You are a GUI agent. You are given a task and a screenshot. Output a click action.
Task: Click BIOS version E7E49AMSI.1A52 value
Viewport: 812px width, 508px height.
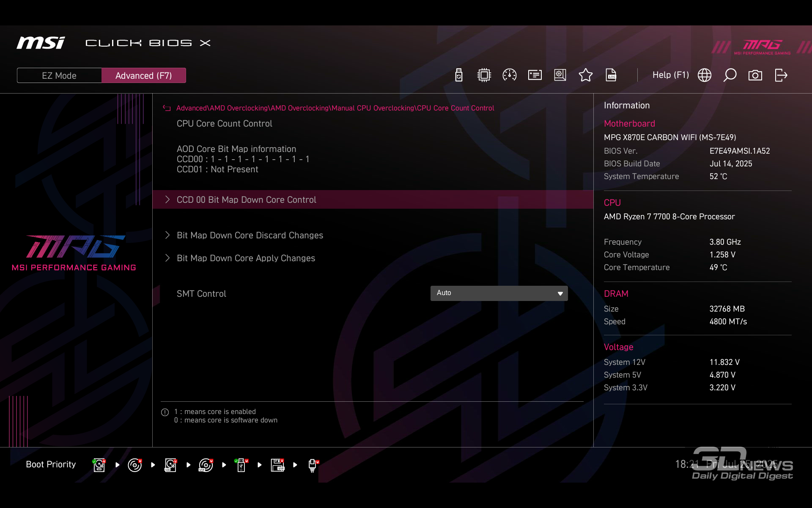click(x=740, y=151)
